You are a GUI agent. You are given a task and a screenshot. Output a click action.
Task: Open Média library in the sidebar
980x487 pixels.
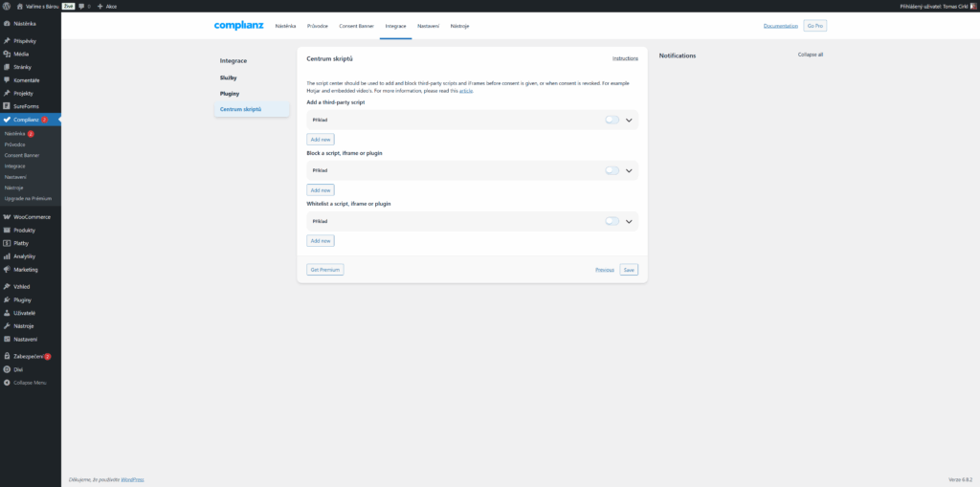pyautogui.click(x=21, y=54)
